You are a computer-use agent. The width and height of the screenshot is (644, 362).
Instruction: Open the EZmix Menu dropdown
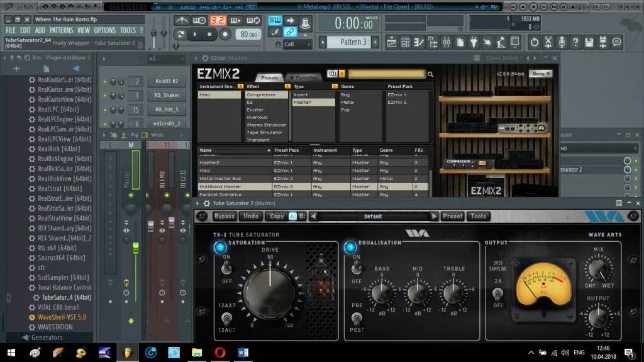[x=540, y=74]
